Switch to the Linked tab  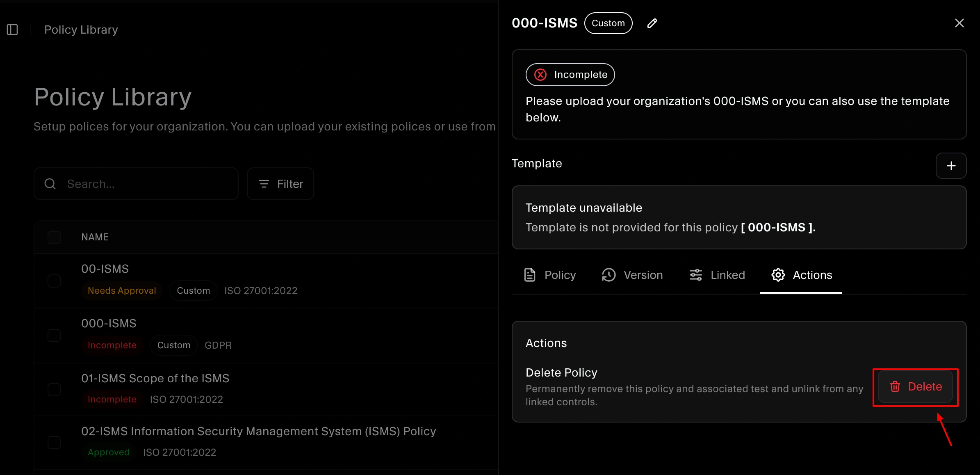point(717,275)
